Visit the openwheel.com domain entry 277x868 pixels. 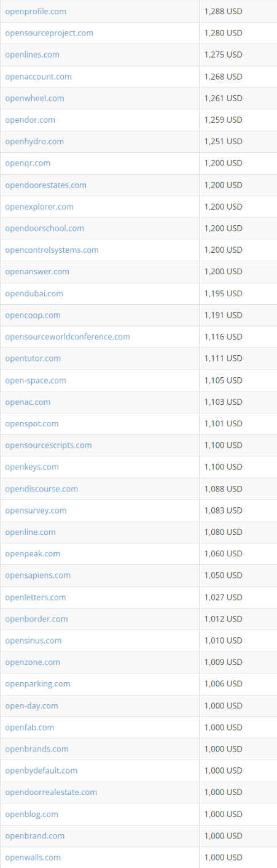[x=34, y=98]
